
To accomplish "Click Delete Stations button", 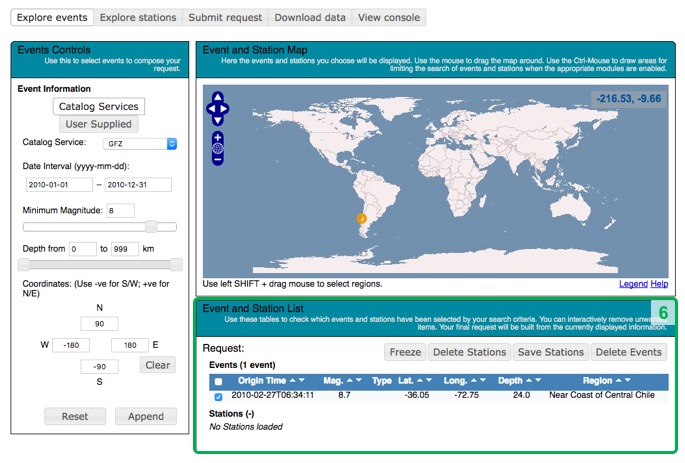I will coord(469,352).
